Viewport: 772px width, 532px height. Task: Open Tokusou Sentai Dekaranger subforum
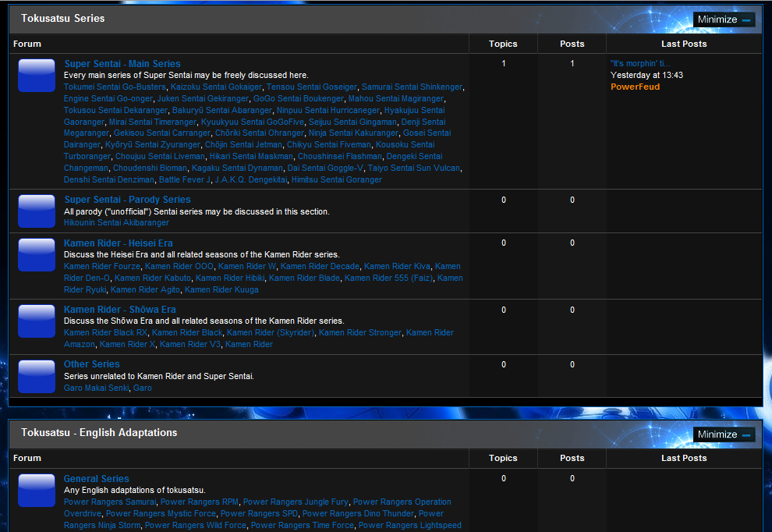[x=115, y=110]
